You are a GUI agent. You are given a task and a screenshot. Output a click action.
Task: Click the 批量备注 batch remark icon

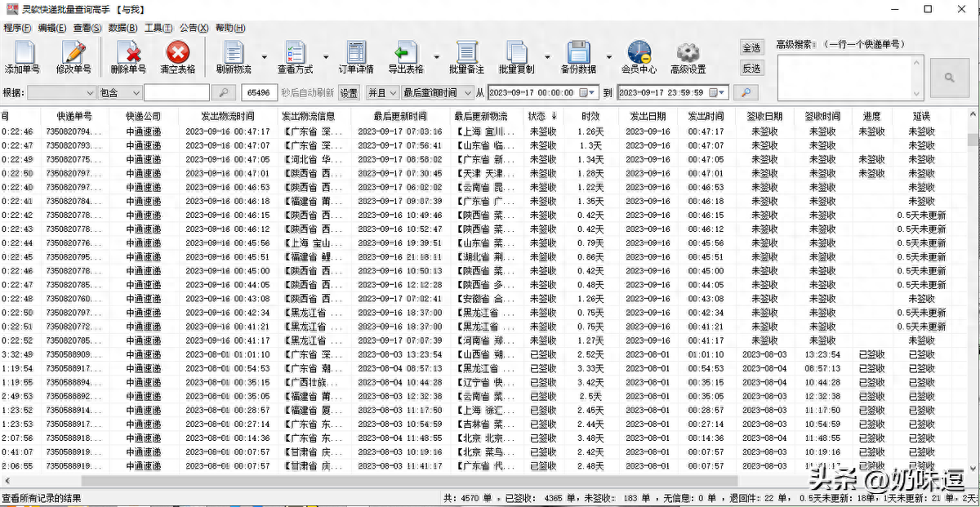tap(466, 54)
